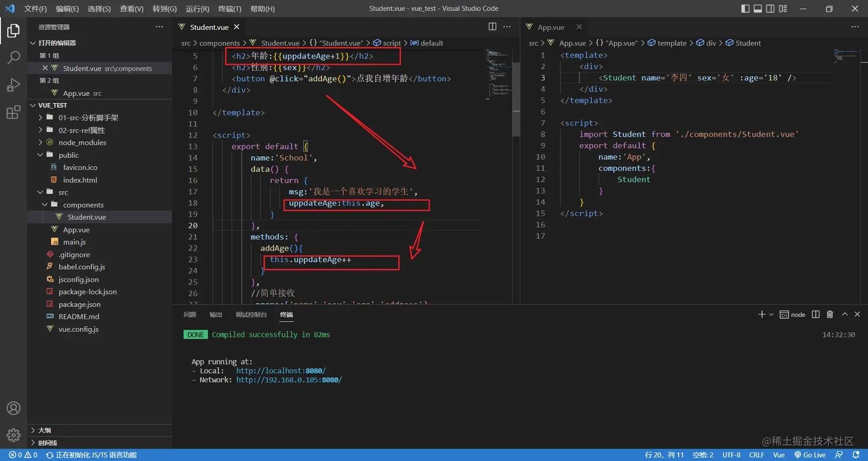
Task: Change line ending via CRLF status item
Action: (x=756, y=455)
